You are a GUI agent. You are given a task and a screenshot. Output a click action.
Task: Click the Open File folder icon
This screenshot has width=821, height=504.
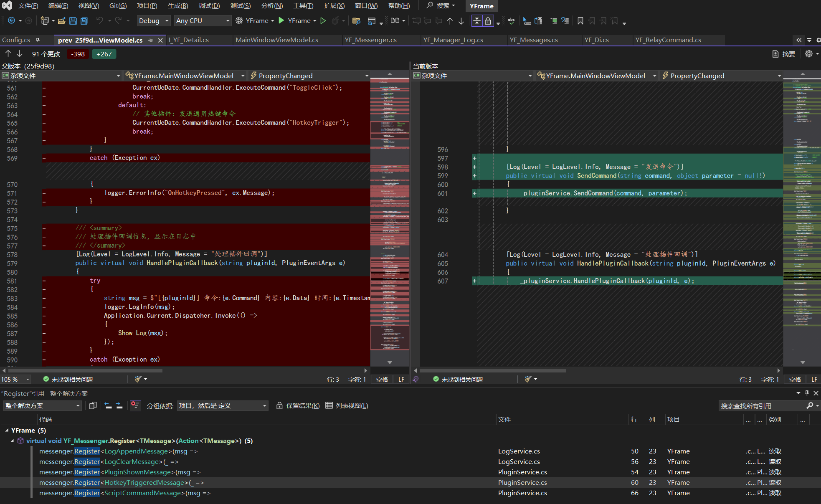(61, 21)
